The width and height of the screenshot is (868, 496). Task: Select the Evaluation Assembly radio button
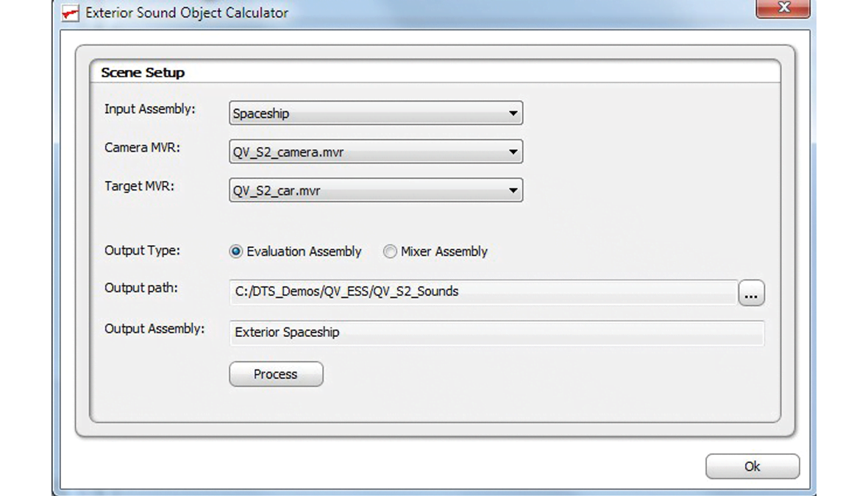(x=236, y=252)
